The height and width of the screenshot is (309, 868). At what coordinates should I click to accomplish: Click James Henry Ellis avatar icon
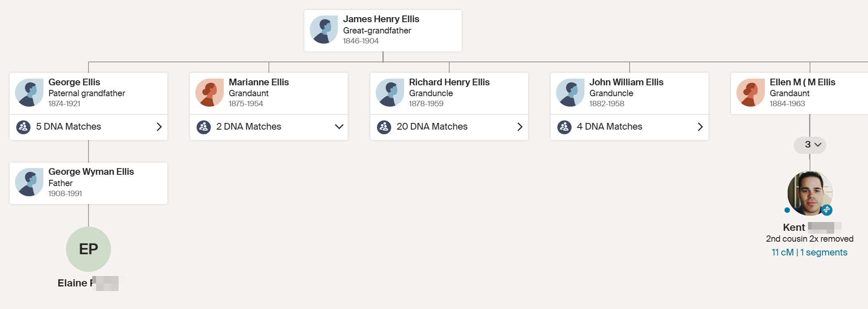pyautogui.click(x=324, y=30)
